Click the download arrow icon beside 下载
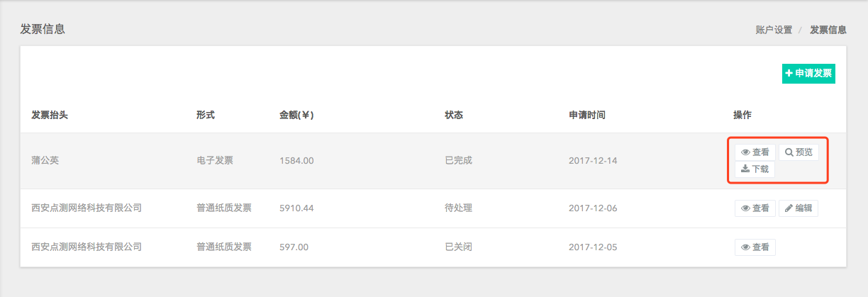 745,169
